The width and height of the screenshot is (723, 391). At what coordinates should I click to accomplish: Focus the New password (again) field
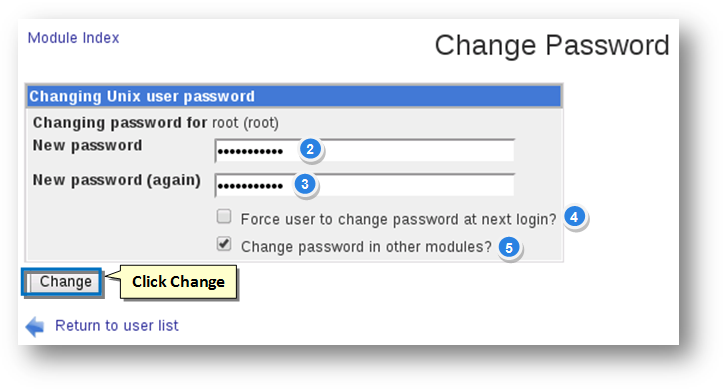click(365, 185)
